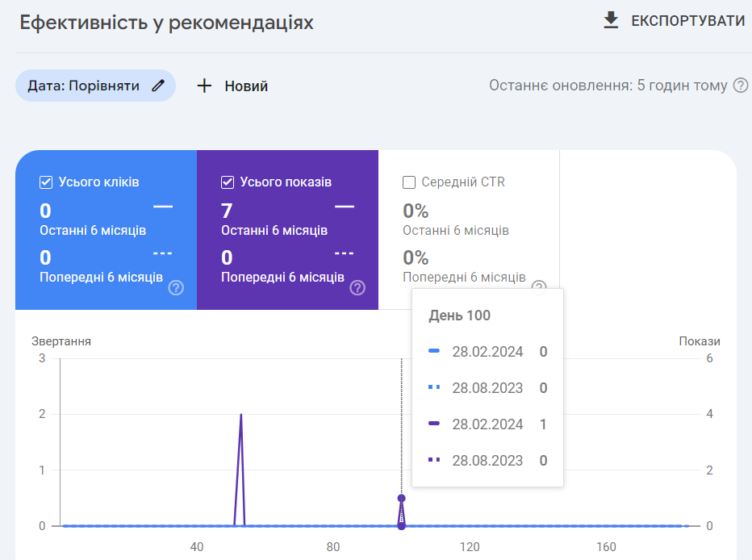
Task: Click help icon on Усього кліків card
Action: coord(175,286)
